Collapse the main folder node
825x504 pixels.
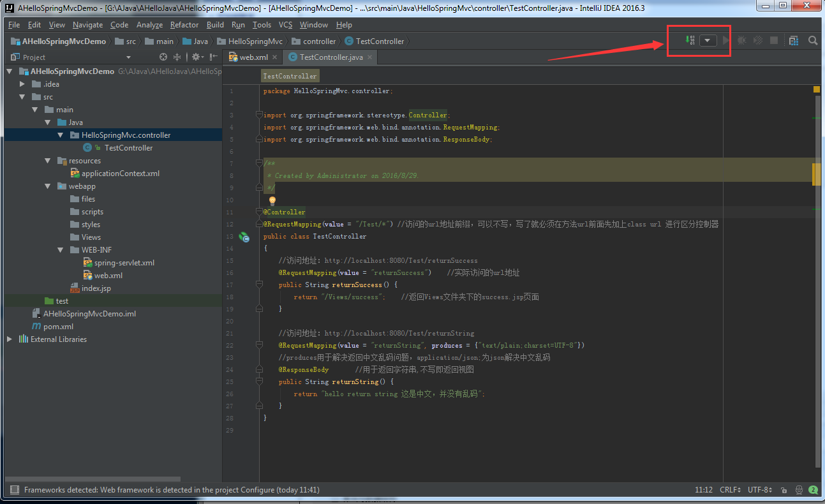pos(35,110)
